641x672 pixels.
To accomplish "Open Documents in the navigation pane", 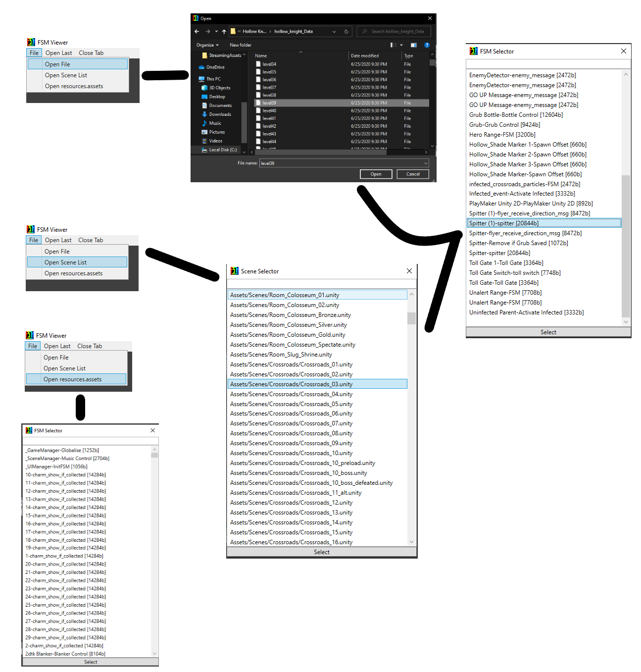I will [x=217, y=105].
